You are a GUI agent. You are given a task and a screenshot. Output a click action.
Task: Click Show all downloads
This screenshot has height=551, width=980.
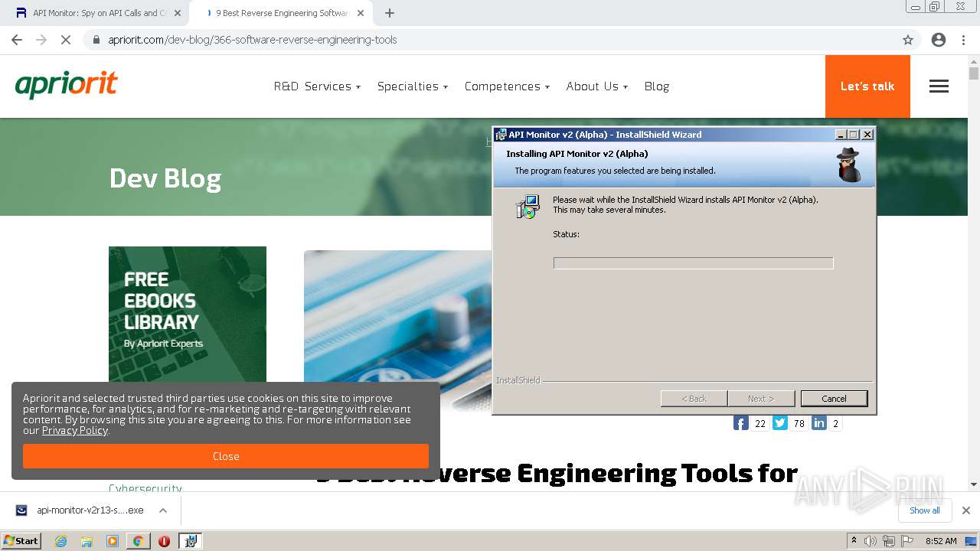(925, 510)
